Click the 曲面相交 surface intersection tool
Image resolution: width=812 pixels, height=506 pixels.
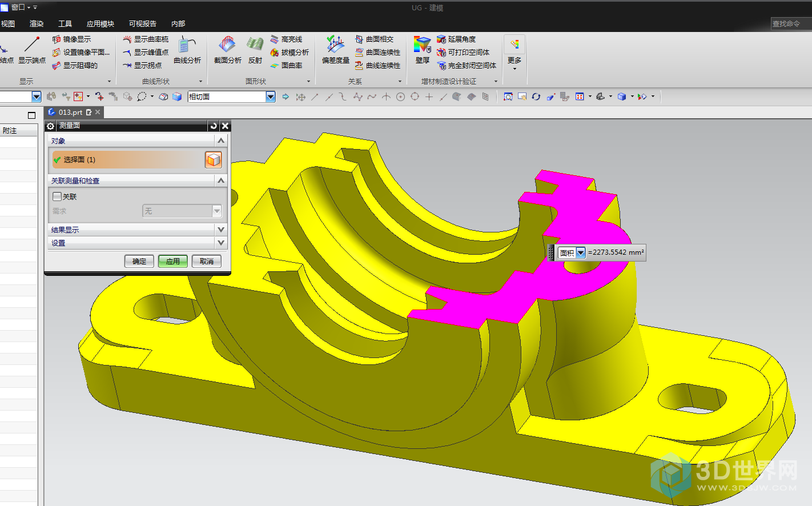tap(374, 39)
